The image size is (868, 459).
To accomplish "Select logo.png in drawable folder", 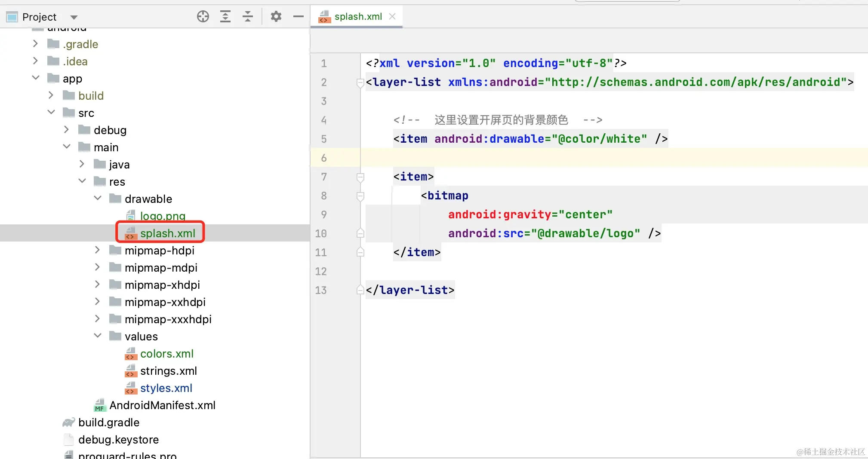I will click(163, 216).
